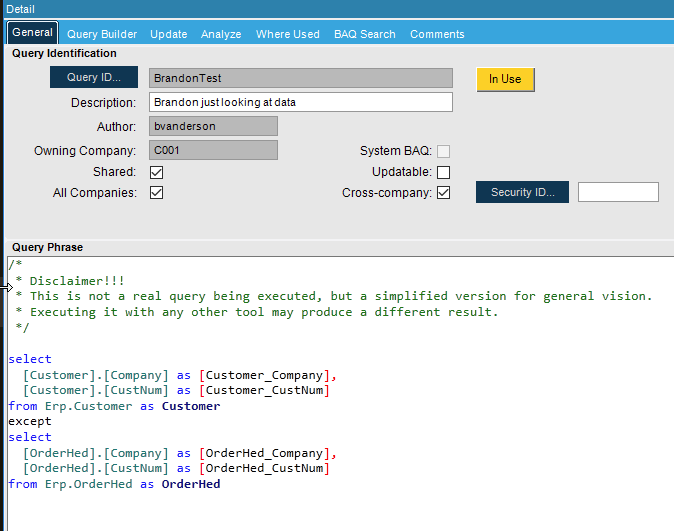674x531 pixels.
Task: Show the Where Used tab
Action: (288, 34)
